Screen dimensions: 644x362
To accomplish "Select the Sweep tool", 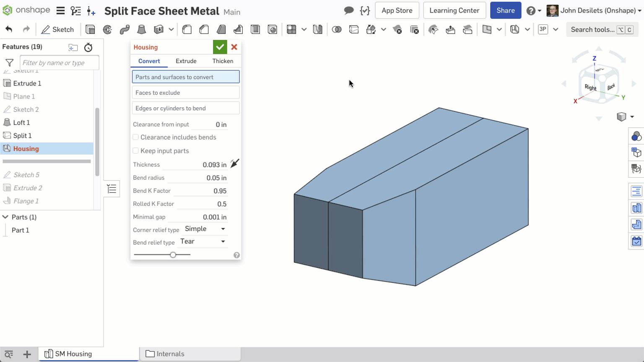I will [125, 29].
